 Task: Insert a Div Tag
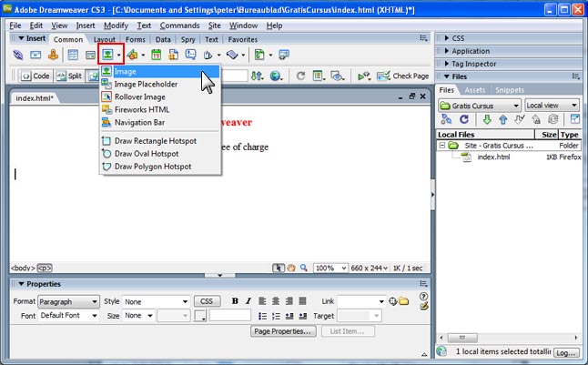point(90,56)
